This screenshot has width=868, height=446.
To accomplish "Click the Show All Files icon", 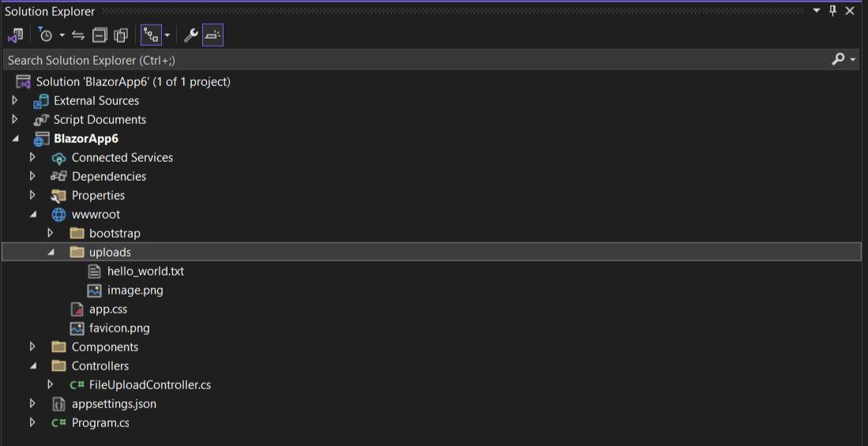I will point(121,36).
